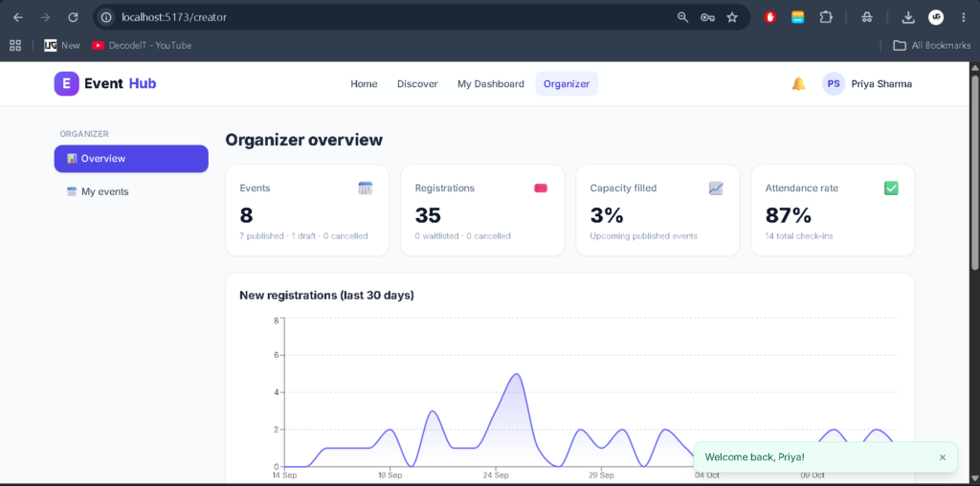This screenshot has height=486, width=980.
Task: Open the New bookmark
Action: pyautogui.click(x=62, y=45)
